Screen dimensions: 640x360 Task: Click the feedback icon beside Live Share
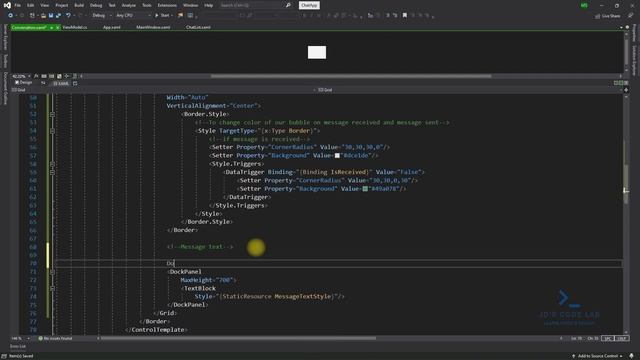pos(631,16)
